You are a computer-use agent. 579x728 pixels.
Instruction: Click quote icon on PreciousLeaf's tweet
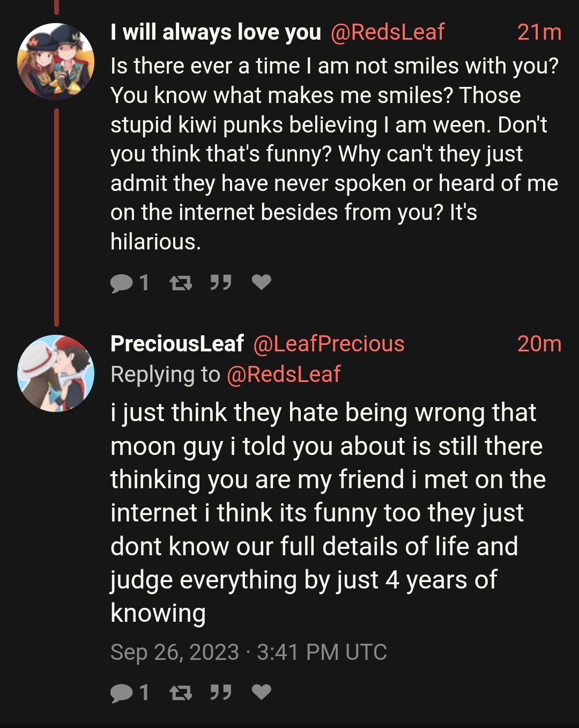click(x=220, y=693)
